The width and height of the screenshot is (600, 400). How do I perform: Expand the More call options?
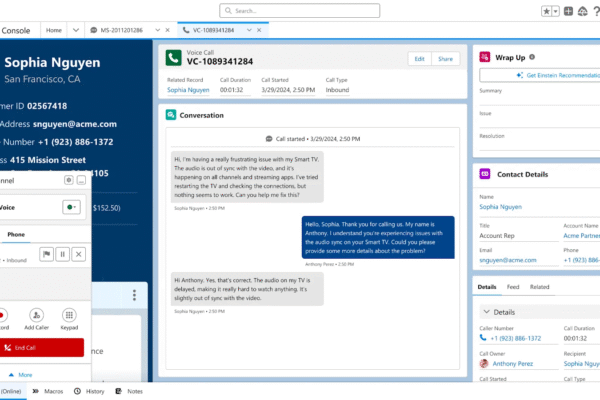point(21,375)
